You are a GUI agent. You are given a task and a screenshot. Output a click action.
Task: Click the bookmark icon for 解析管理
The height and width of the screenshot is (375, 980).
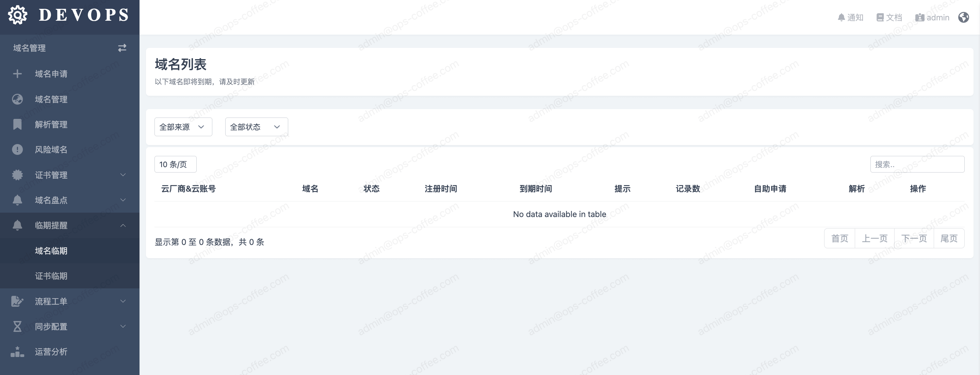tap(17, 124)
